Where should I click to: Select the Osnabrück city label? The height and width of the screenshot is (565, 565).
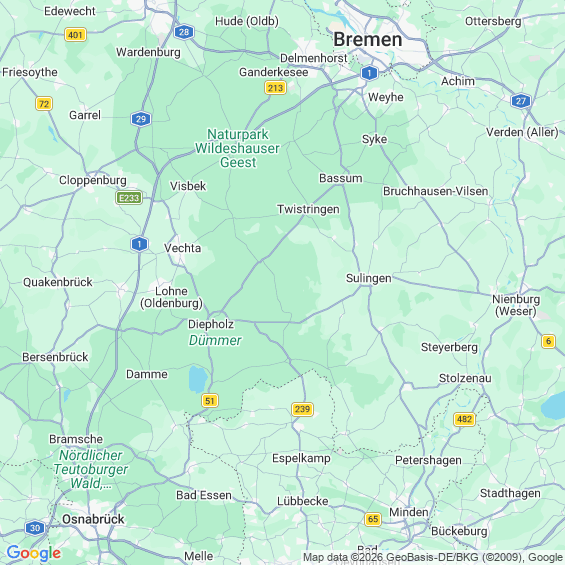(93, 519)
